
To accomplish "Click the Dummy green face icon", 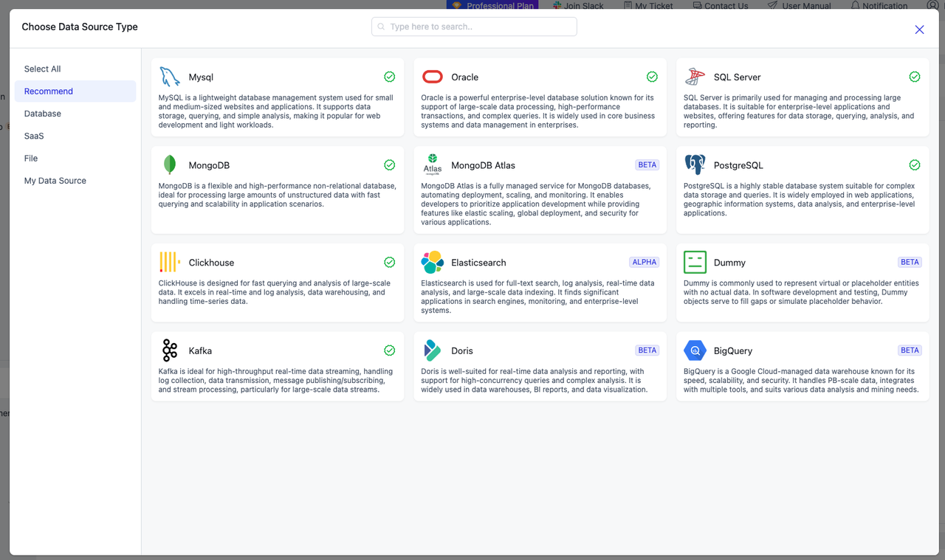I will [x=695, y=262].
